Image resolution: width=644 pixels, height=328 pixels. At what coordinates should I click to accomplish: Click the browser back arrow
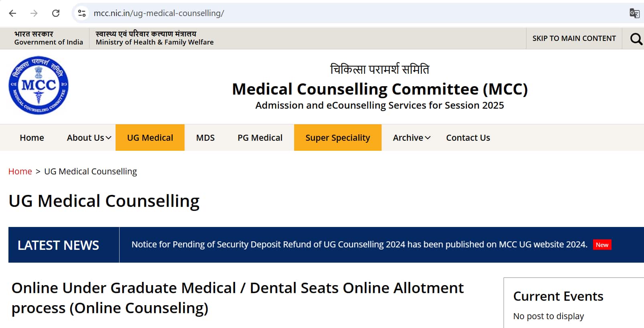[x=12, y=13]
